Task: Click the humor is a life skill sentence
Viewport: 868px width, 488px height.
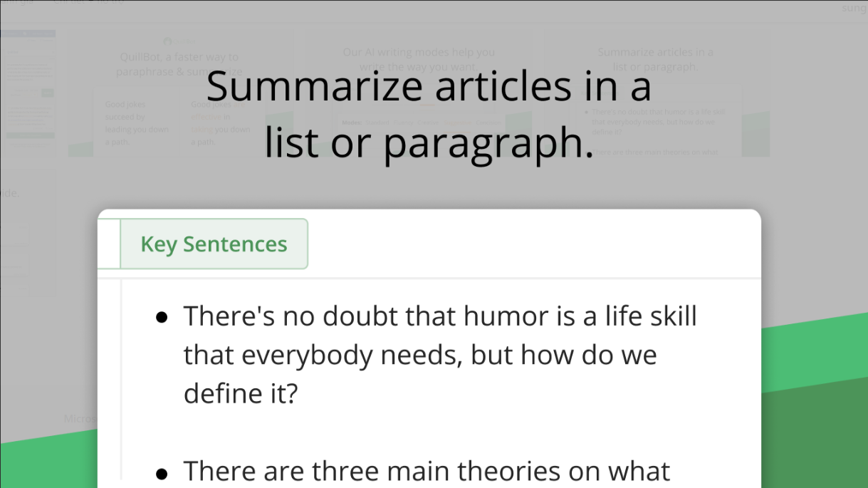Action: [x=440, y=354]
